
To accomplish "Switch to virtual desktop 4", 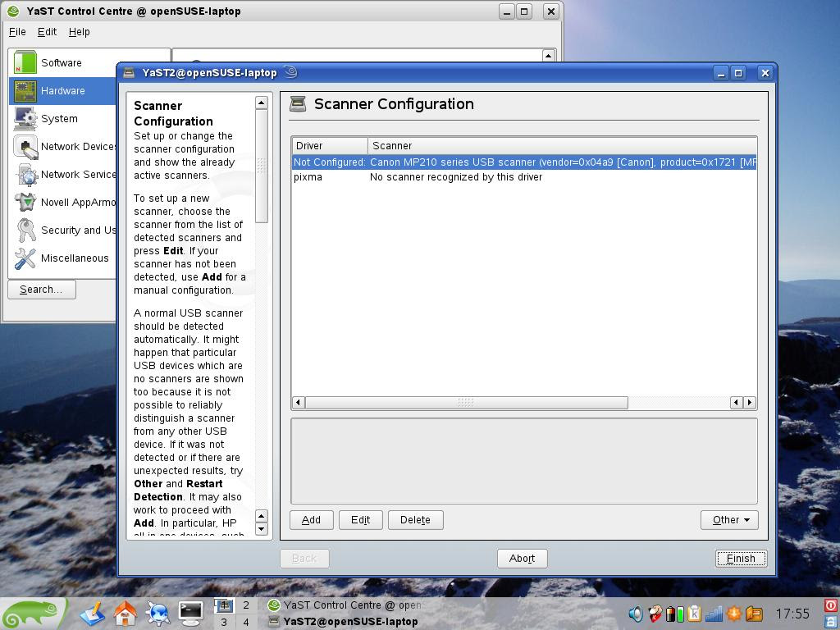I will [246, 622].
